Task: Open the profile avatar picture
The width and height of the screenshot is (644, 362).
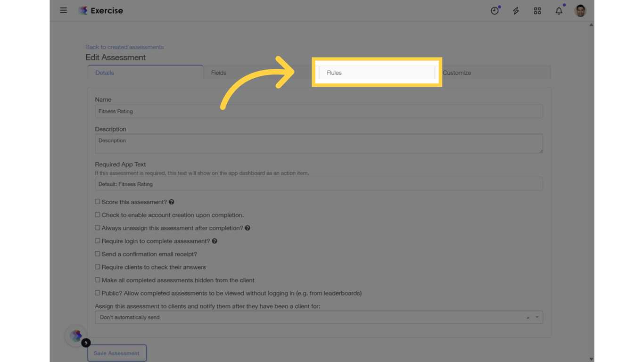Action: click(580, 10)
